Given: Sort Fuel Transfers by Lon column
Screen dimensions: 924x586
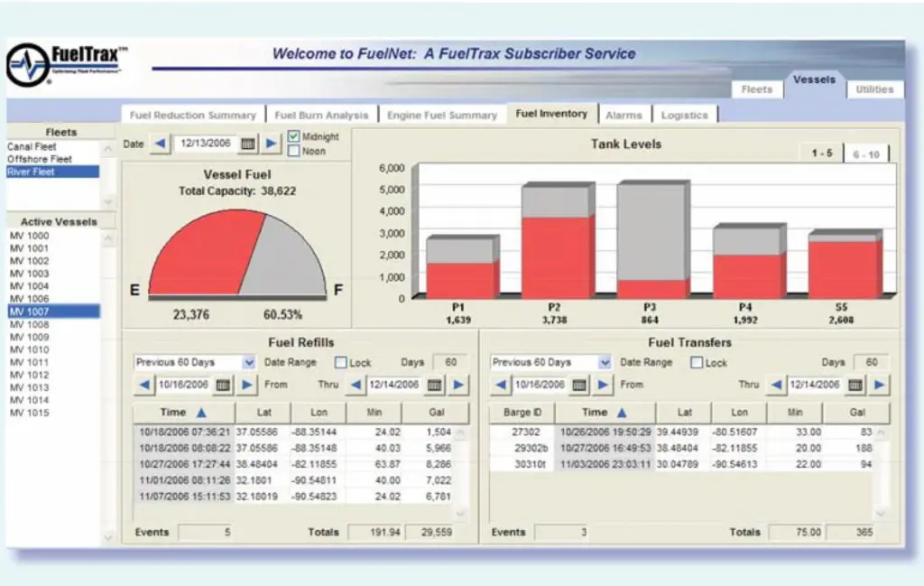Looking at the screenshot, I should (739, 413).
